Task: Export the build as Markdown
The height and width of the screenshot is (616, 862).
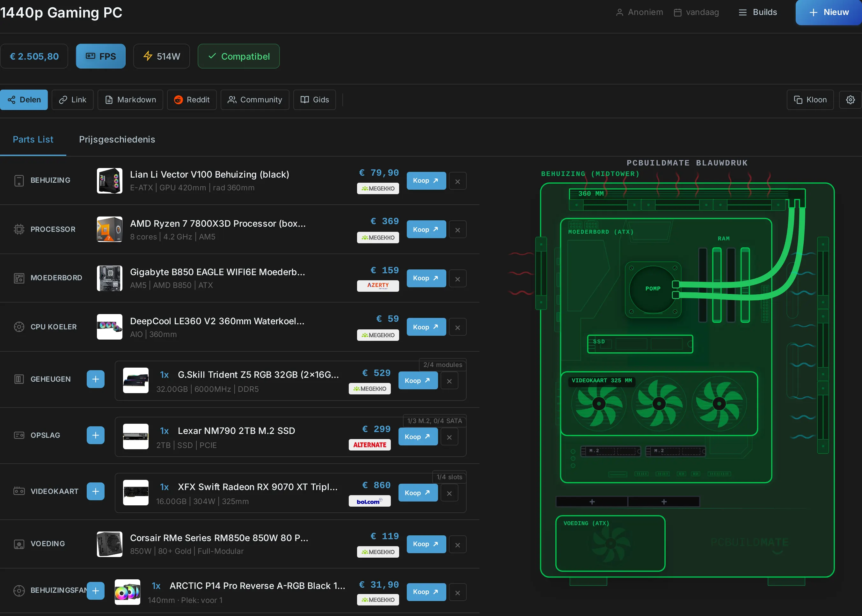Action: [x=130, y=100]
